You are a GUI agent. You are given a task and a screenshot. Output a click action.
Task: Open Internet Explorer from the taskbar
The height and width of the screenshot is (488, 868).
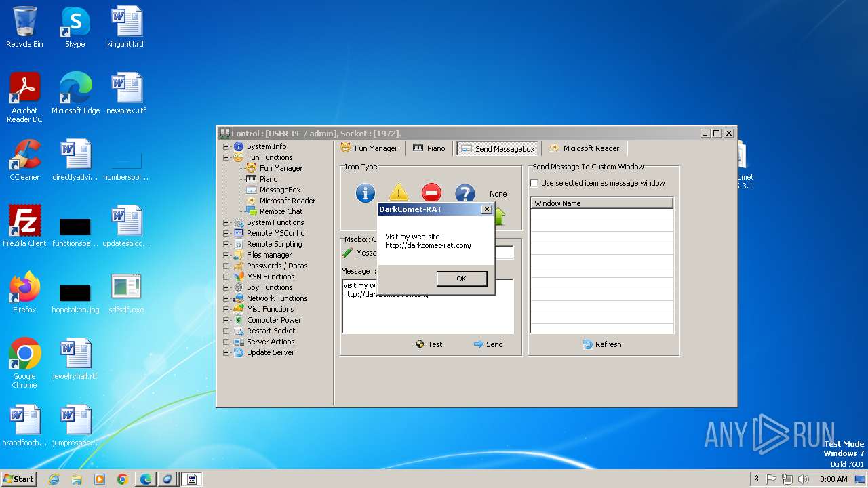point(54,479)
